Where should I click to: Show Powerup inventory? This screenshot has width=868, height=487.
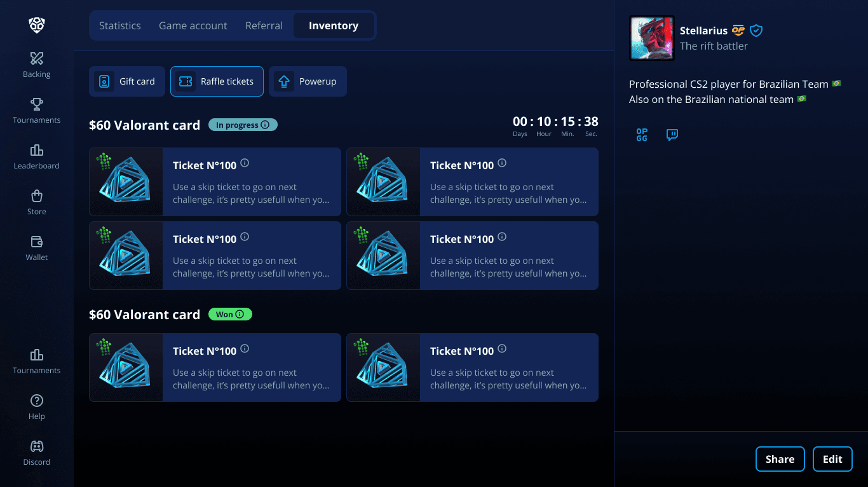(x=308, y=81)
